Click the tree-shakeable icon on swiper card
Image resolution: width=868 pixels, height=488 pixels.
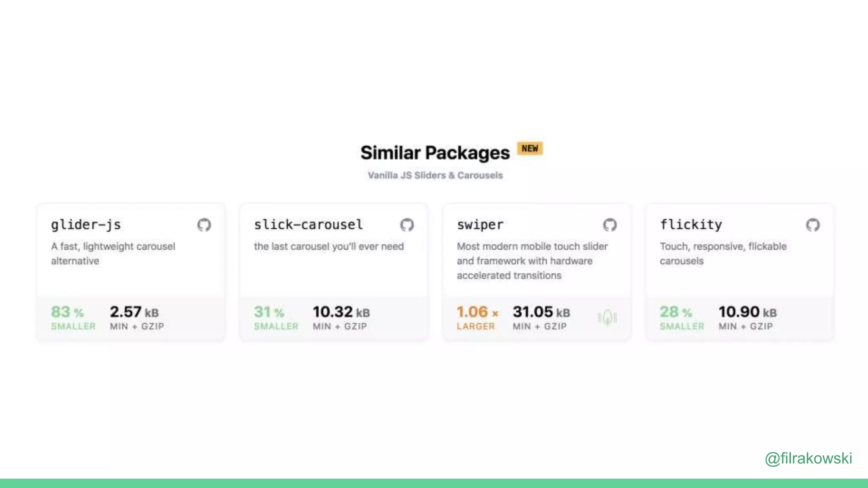(607, 317)
